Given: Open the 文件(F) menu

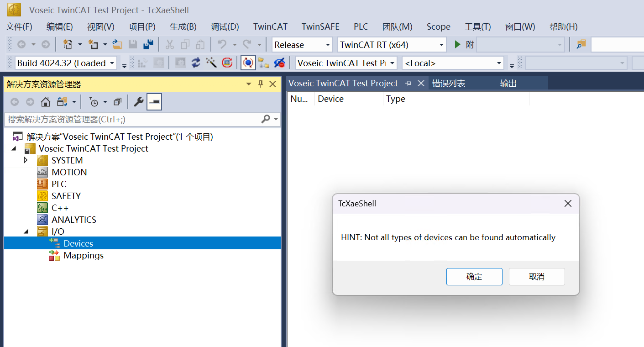Looking at the screenshot, I should point(19,26).
